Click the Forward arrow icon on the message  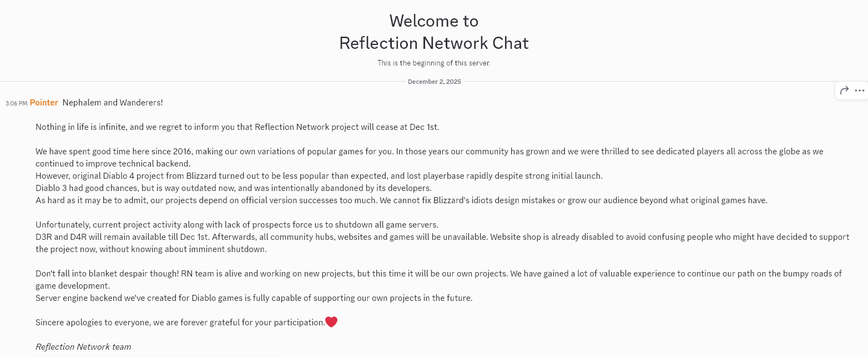[x=844, y=90]
